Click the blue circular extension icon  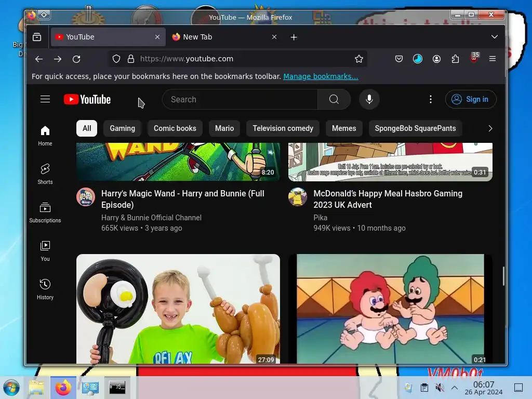418,59
